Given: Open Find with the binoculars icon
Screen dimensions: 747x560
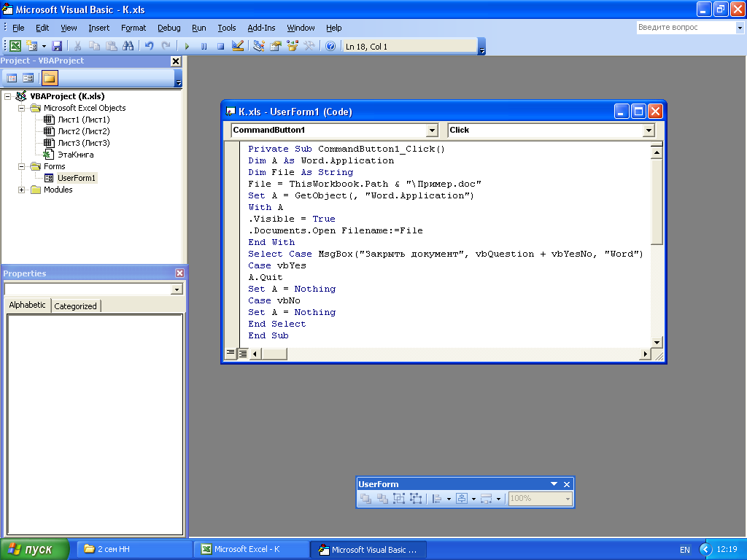Looking at the screenshot, I should pyautogui.click(x=128, y=46).
